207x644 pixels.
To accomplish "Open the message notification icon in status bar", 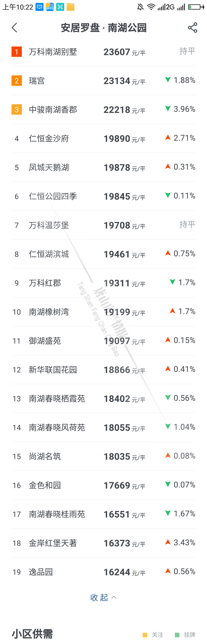I will (39, 7).
